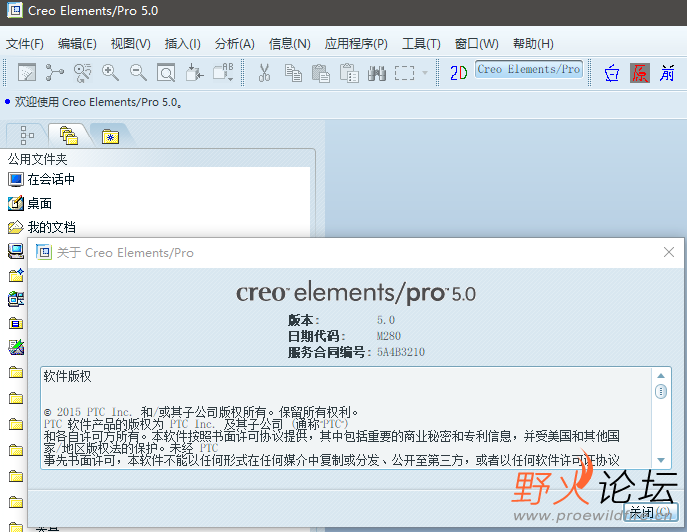Image resolution: width=697 pixels, height=532 pixels.
Task: Click the copyright text scrollbar thumb
Action: (661, 392)
